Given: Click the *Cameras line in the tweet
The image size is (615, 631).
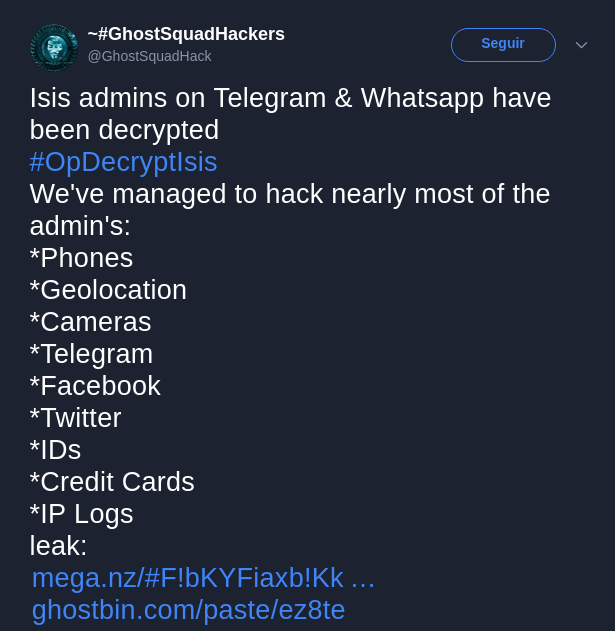Looking at the screenshot, I should [91, 322].
